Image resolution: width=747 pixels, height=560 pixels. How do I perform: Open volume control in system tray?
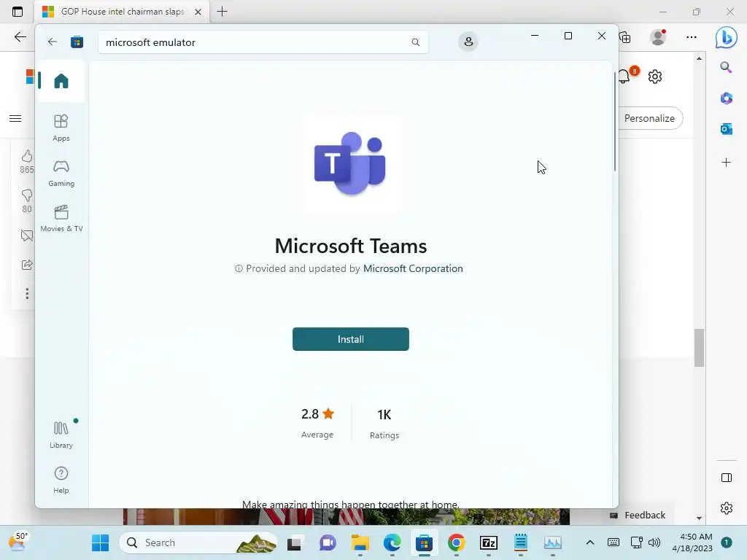coord(654,542)
